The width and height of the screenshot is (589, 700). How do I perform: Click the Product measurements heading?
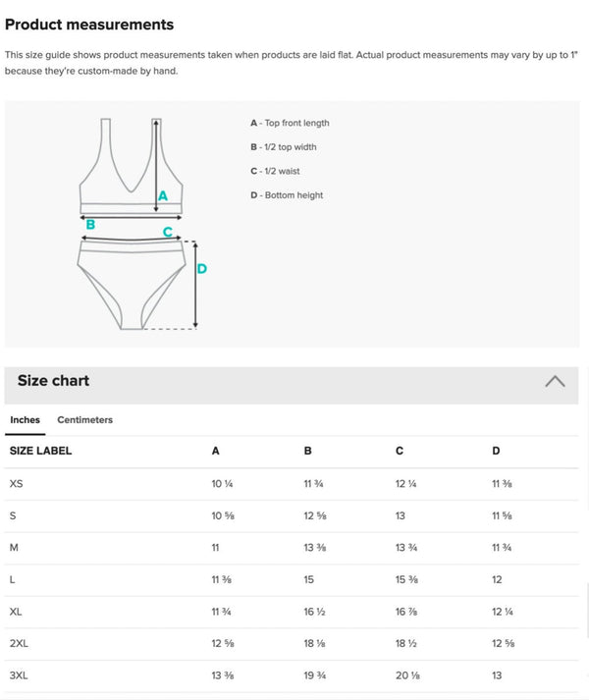[89, 25]
